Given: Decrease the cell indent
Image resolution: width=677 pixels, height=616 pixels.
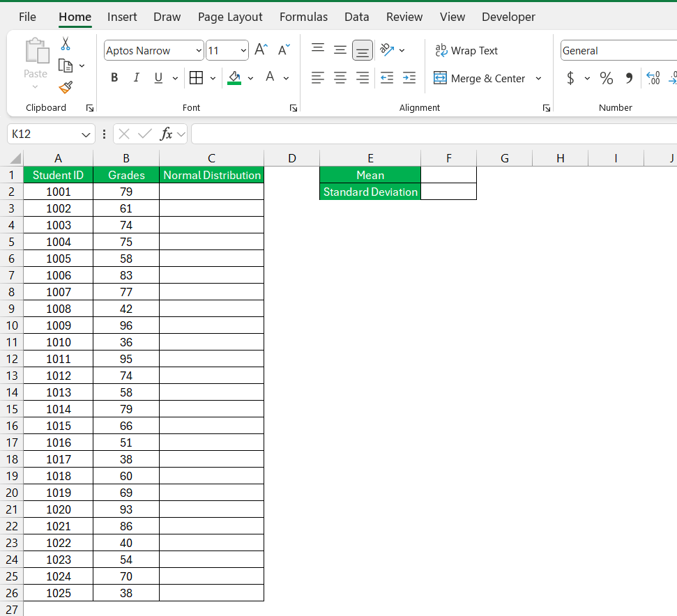Looking at the screenshot, I should [x=387, y=78].
